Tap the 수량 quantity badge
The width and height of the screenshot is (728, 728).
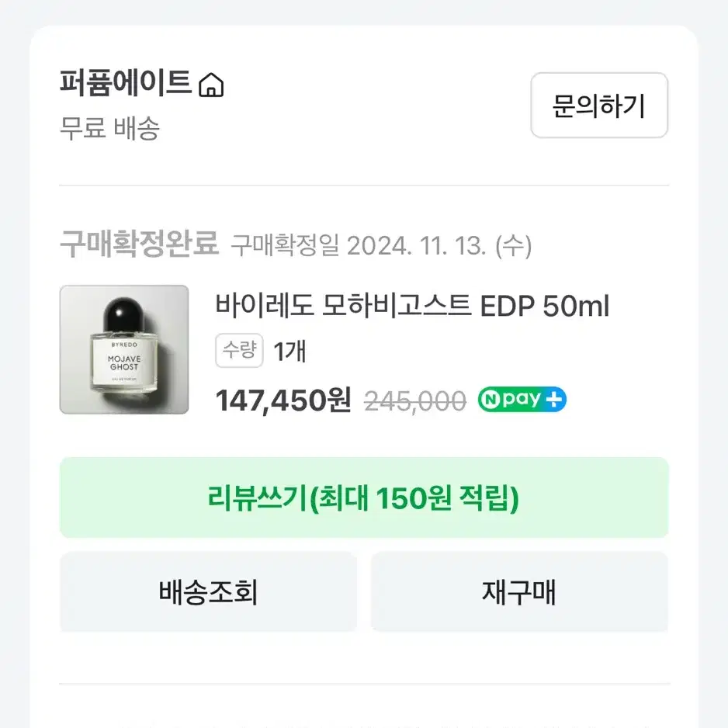(239, 350)
